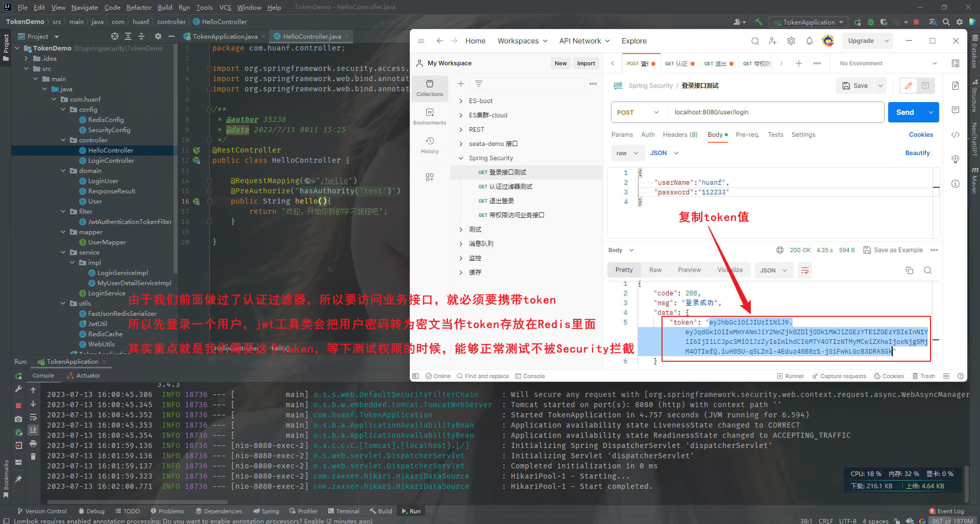Click Cookies link in request tabs
Image resolution: width=980 pixels, height=524 pixels.
pyautogui.click(x=921, y=135)
